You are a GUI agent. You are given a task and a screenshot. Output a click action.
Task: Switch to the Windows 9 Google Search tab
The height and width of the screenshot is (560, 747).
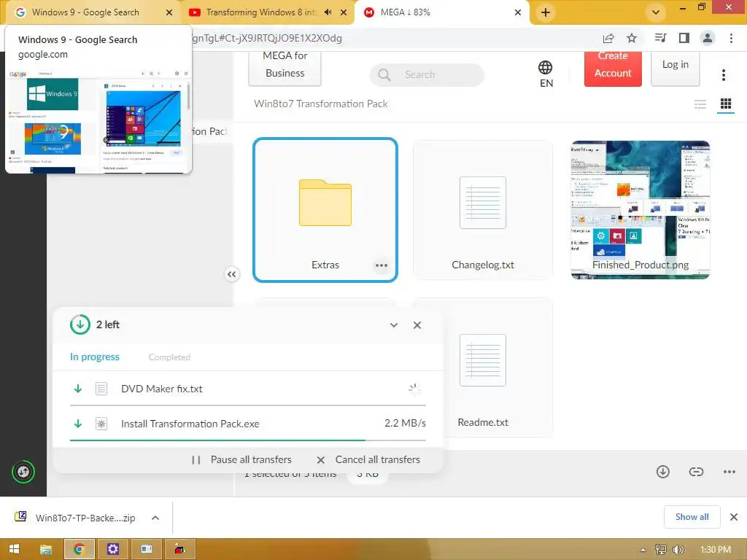pos(86,12)
